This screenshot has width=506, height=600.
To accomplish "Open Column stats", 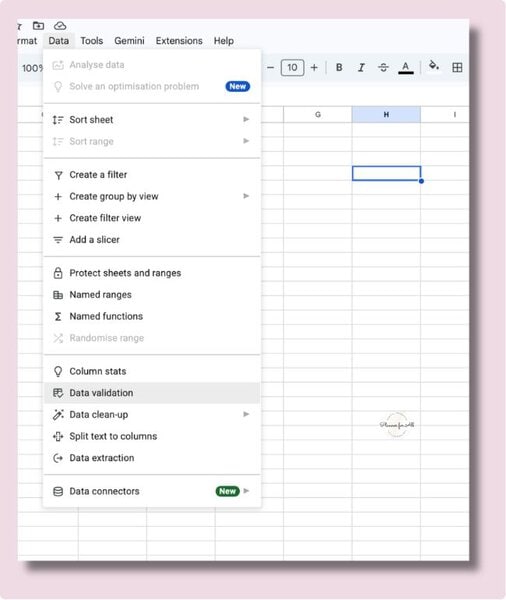I will click(x=152, y=371).
